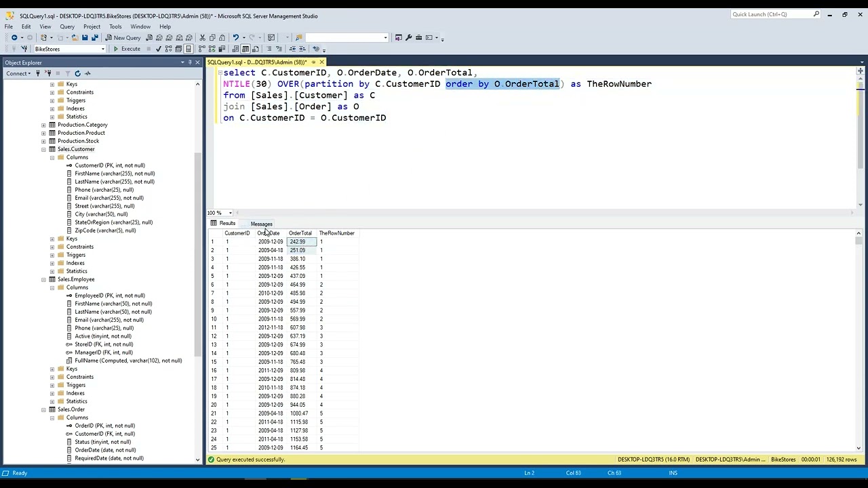The height and width of the screenshot is (488, 868).
Task: Open the Activity Monitor from Object Explorer
Action: (x=88, y=73)
